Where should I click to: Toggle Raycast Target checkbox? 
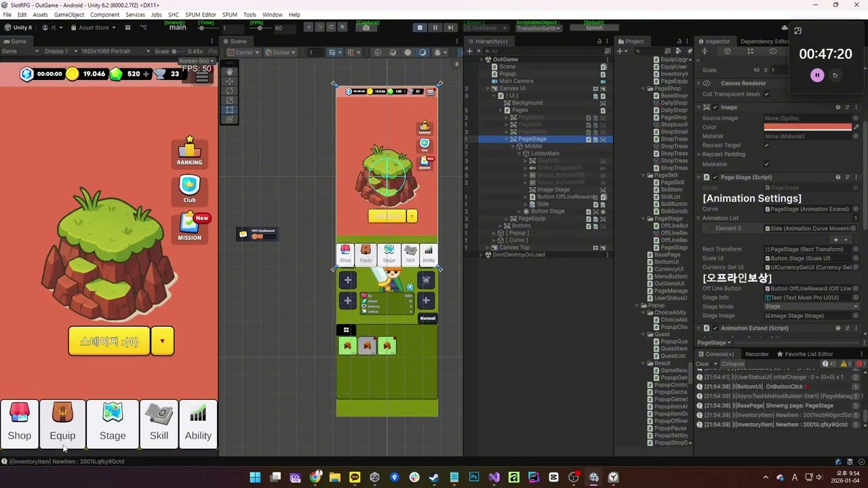click(767, 145)
